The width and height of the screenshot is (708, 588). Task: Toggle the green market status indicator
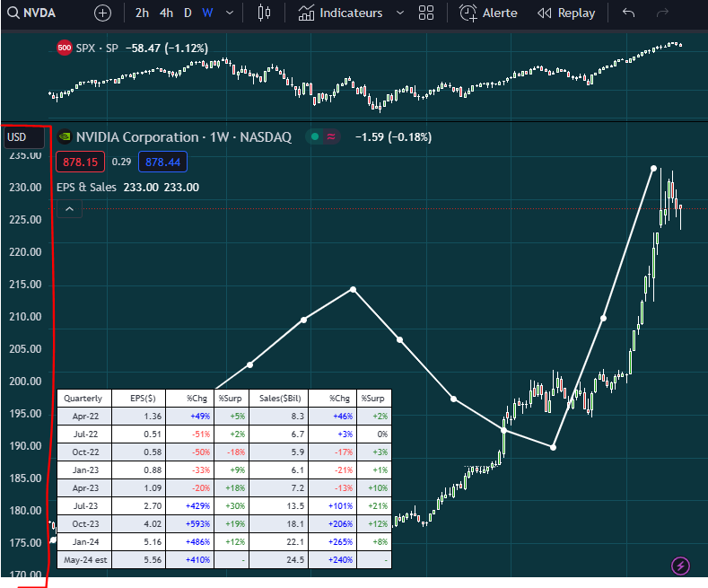315,136
